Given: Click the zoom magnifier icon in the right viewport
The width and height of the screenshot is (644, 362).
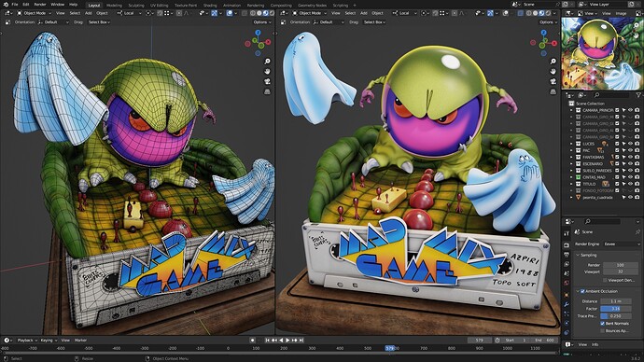Looking at the screenshot, I should coord(553,62).
